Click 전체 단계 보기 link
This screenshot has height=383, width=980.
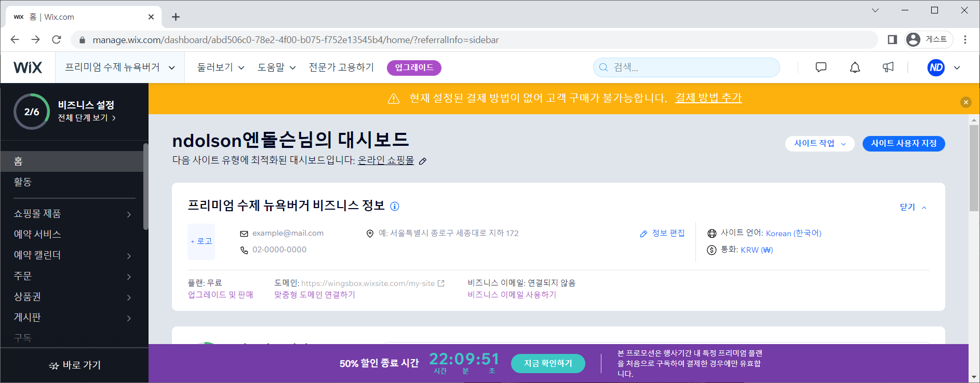coord(87,118)
